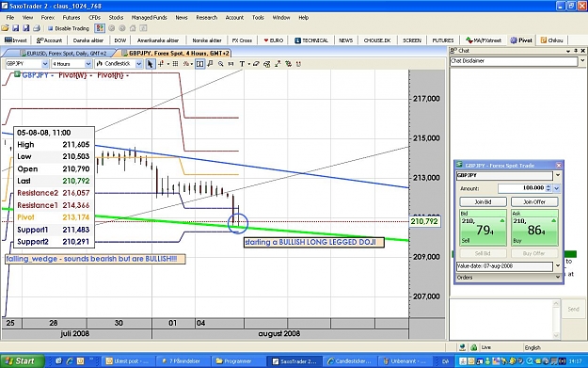This screenshot has width=588, height=368.
Task: Click the magnet snap icon
Action: 299,64
